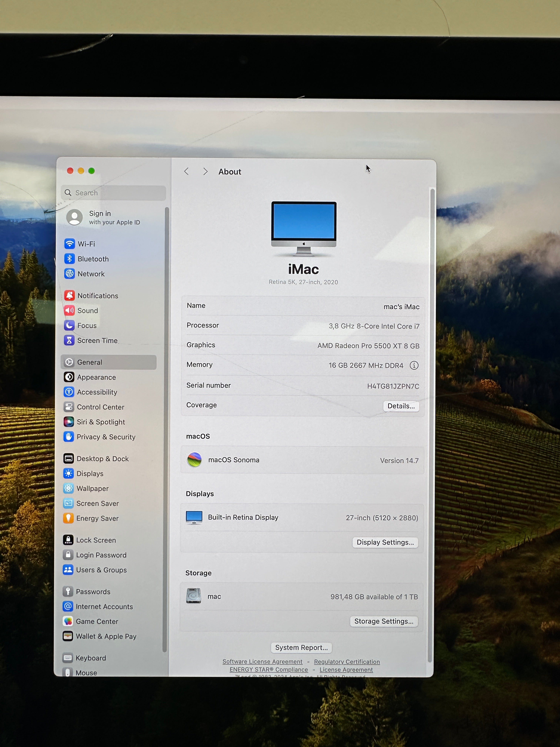Open the Software License Agreement
Screen dimensions: 560x747
click(x=262, y=662)
